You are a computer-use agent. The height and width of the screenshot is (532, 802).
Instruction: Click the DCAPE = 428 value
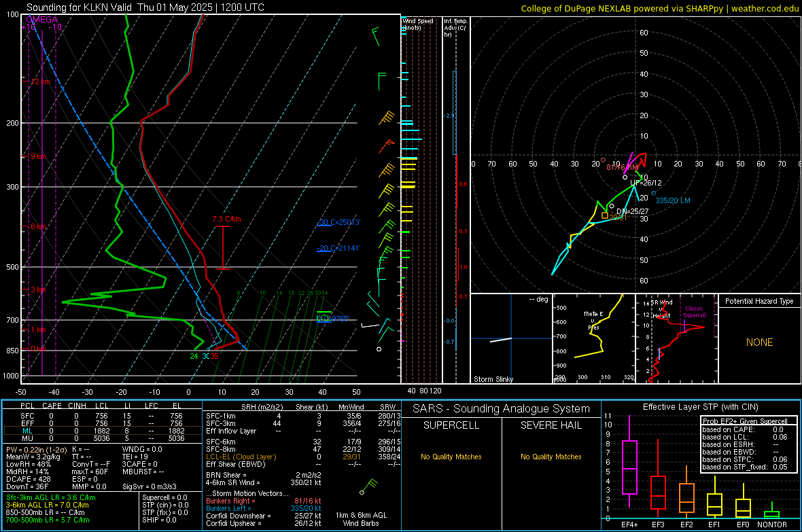point(28,479)
